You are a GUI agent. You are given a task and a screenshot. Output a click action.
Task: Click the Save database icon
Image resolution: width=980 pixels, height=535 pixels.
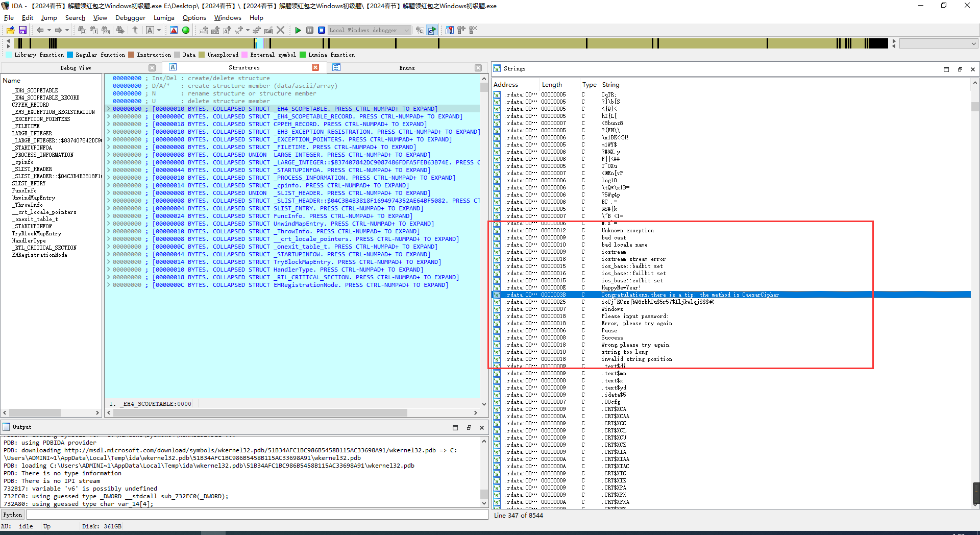point(22,30)
